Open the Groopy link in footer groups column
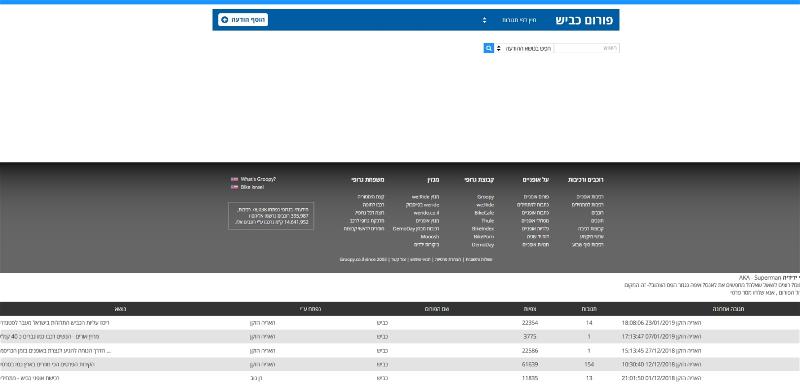Image resolution: width=800 pixels, height=385 pixels. coord(485,197)
